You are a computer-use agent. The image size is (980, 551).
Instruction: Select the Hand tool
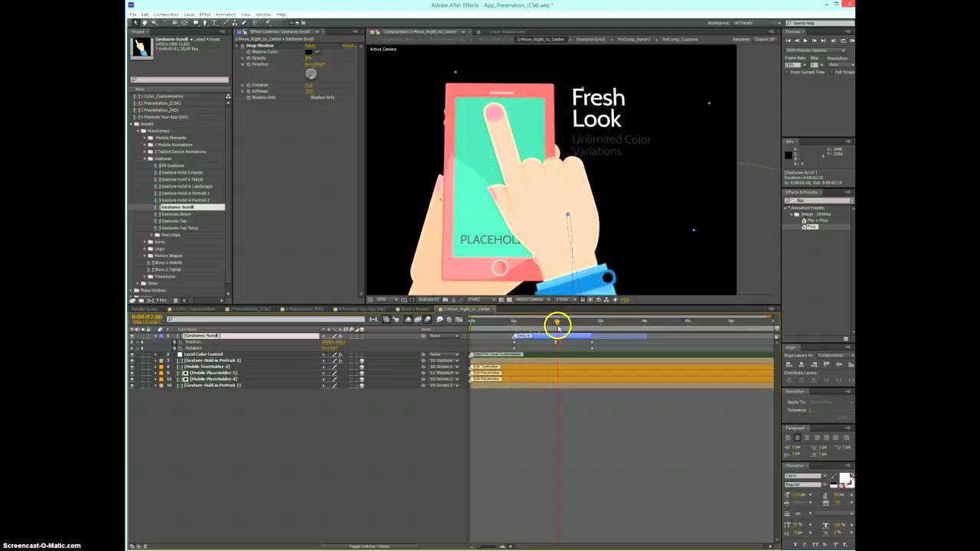145,22
